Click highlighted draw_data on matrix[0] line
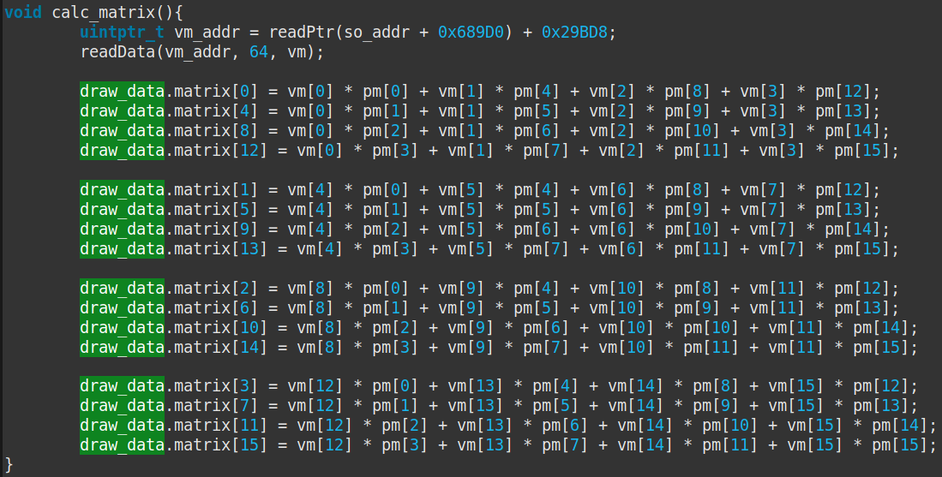Screen dimensions: 942x477 [122, 91]
